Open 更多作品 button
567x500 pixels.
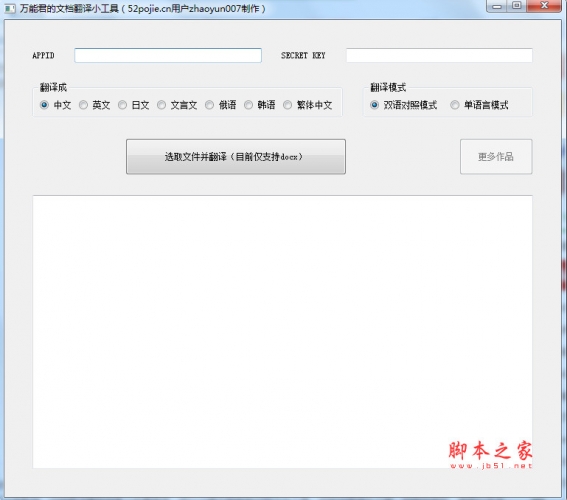496,157
